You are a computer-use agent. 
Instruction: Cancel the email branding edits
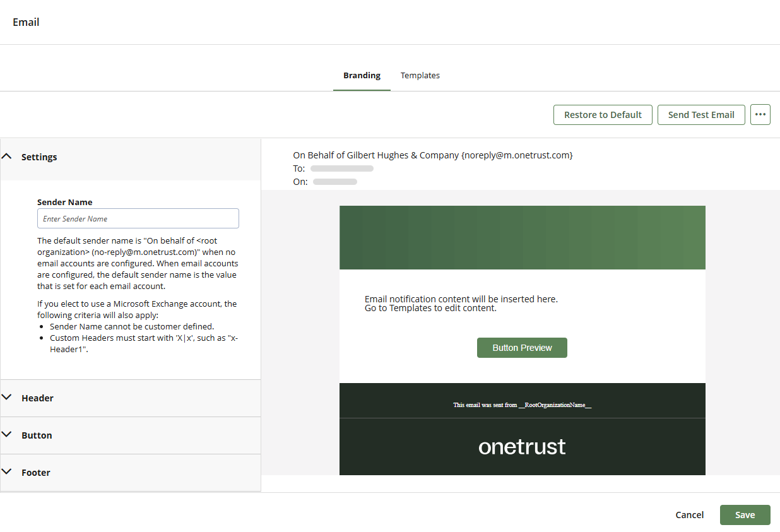(x=690, y=515)
